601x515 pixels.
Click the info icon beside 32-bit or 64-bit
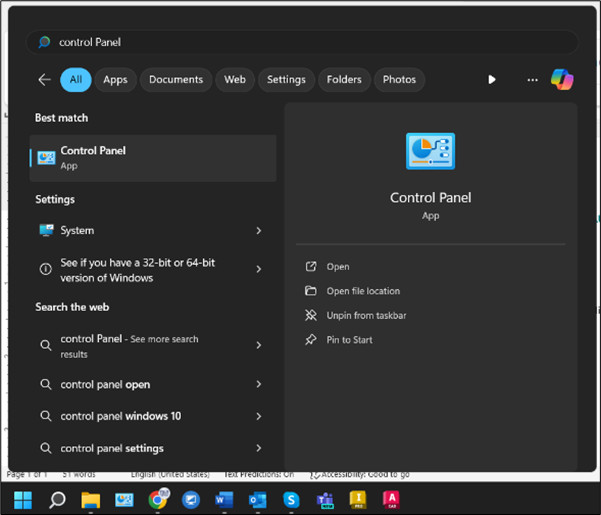(46, 269)
